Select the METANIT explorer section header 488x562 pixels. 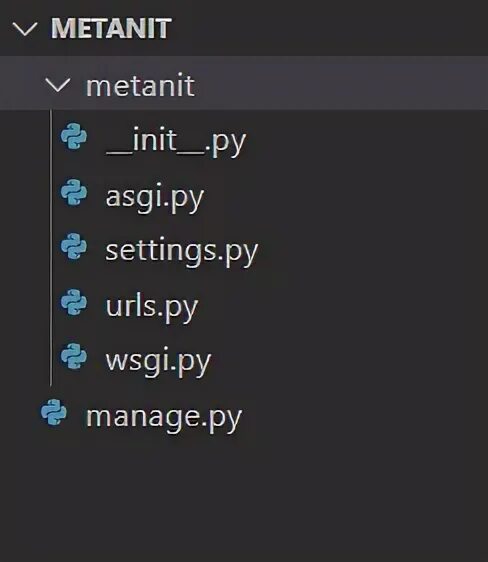(x=244, y=28)
